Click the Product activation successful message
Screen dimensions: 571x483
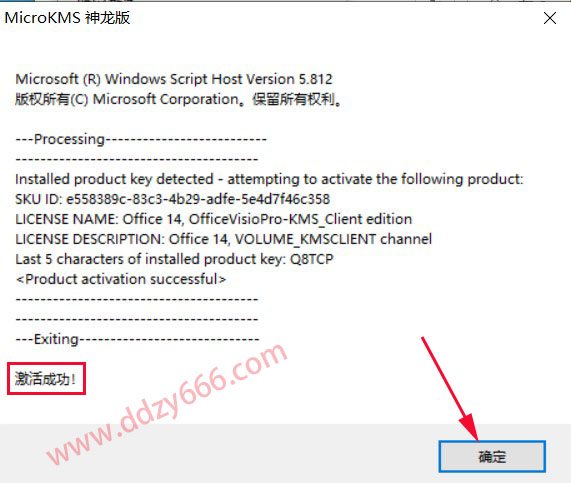(x=121, y=279)
